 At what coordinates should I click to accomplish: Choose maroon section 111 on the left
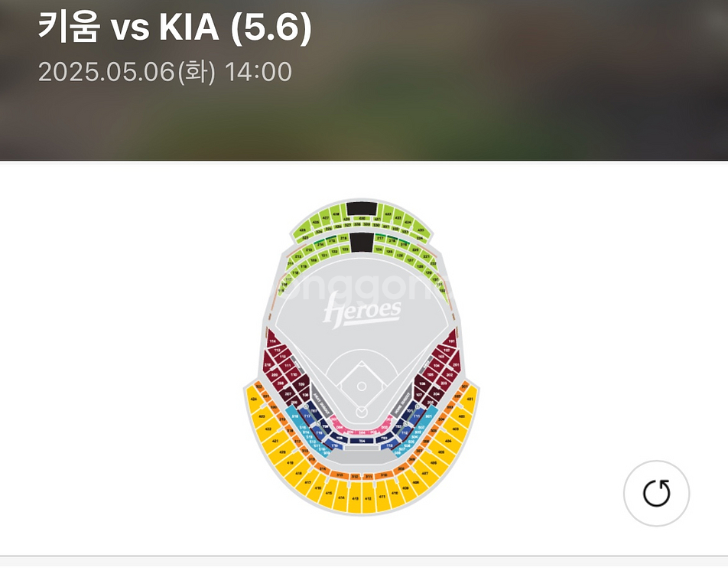point(288,365)
